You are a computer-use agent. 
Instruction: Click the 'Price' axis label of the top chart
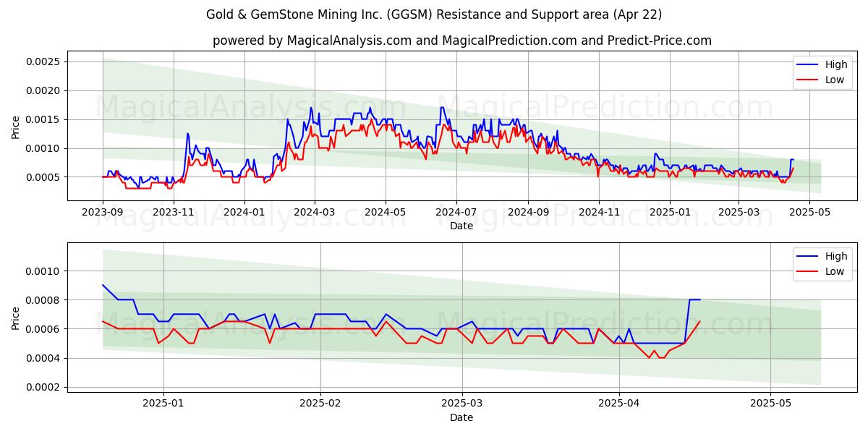pyautogui.click(x=16, y=127)
